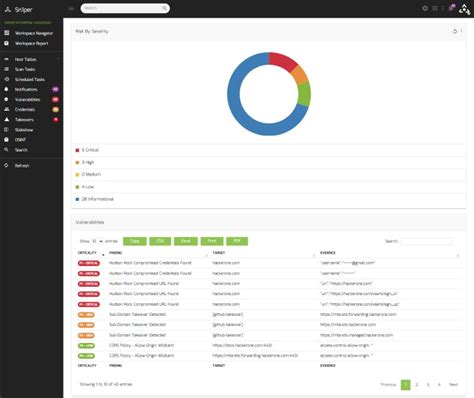Screen dimensions: 474x398
Task: Open Workspace Report from the sidebar
Action: 31,43
